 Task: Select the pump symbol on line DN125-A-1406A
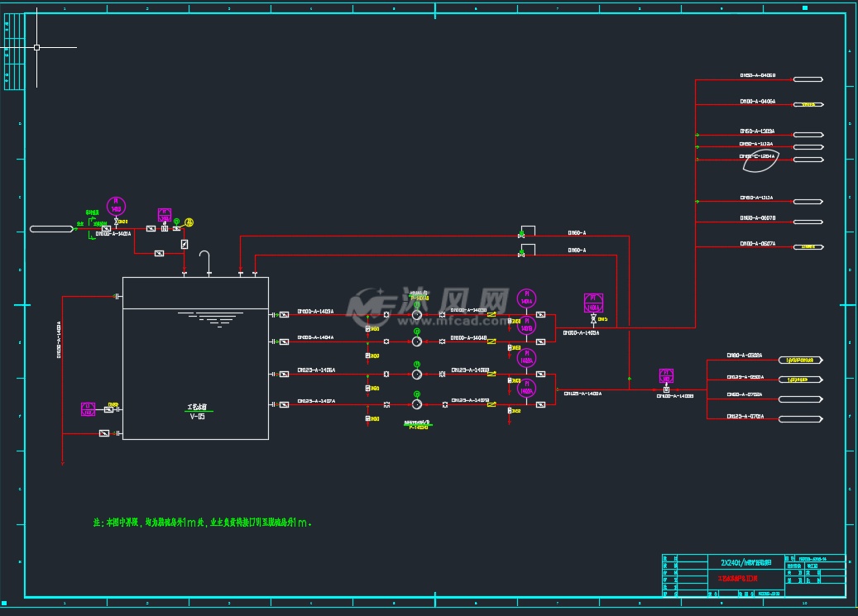click(x=417, y=375)
